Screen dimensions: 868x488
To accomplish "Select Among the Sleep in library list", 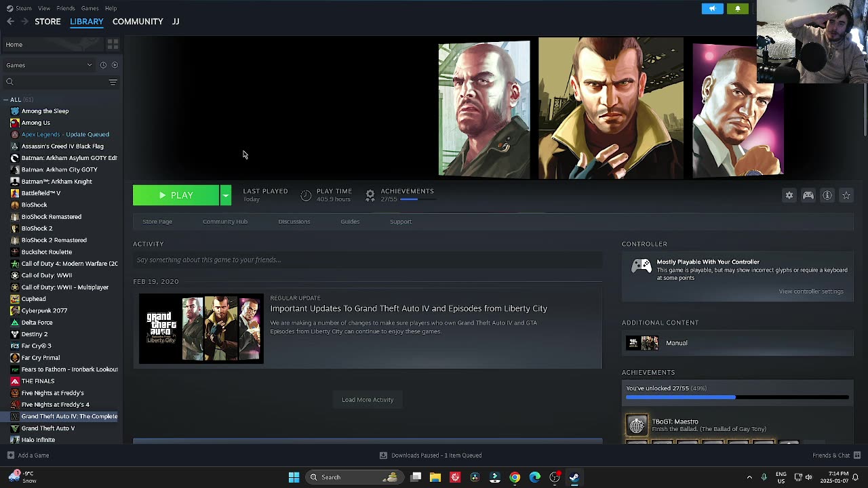I will pyautogui.click(x=45, y=111).
